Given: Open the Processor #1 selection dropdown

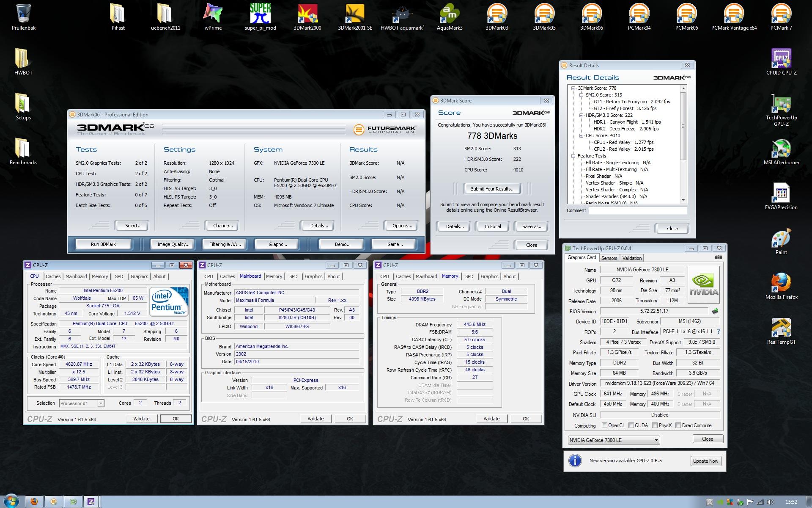Looking at the screenshot, I should pyautogui.click(x=82, y=403).
